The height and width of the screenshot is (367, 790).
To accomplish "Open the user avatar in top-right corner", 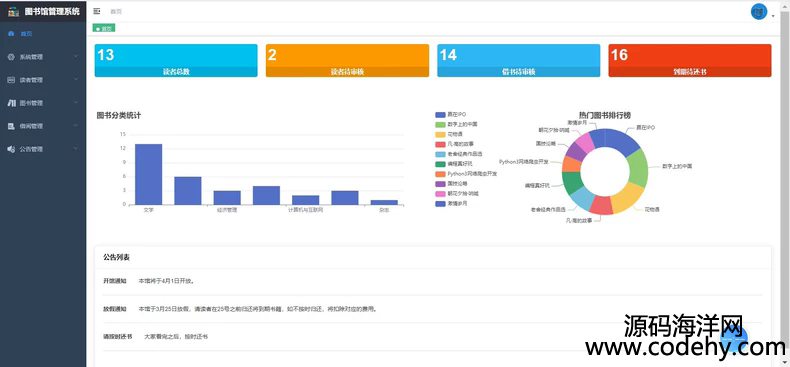I will [759, 12].
